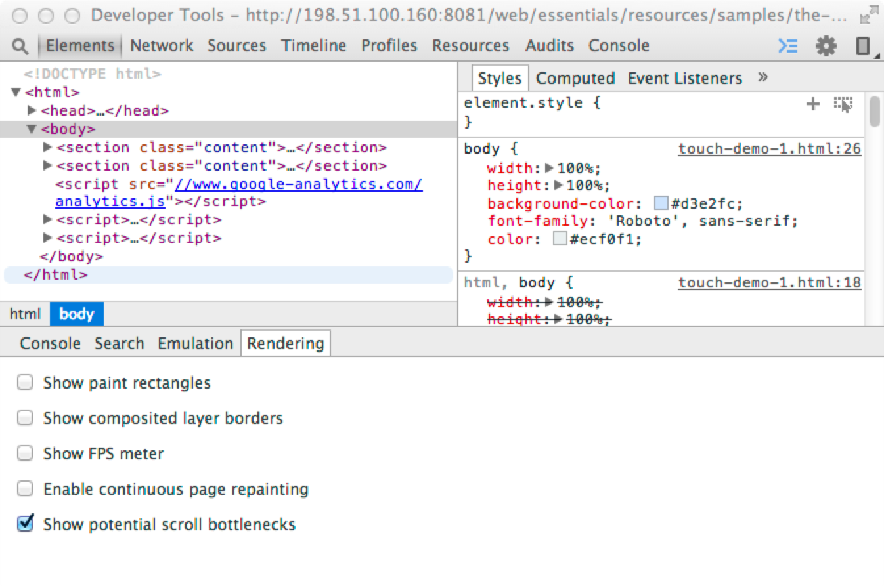Open DevTools settings gear icon
The width and height of the screenshot is (884, 588).
[x=826, y=46]
